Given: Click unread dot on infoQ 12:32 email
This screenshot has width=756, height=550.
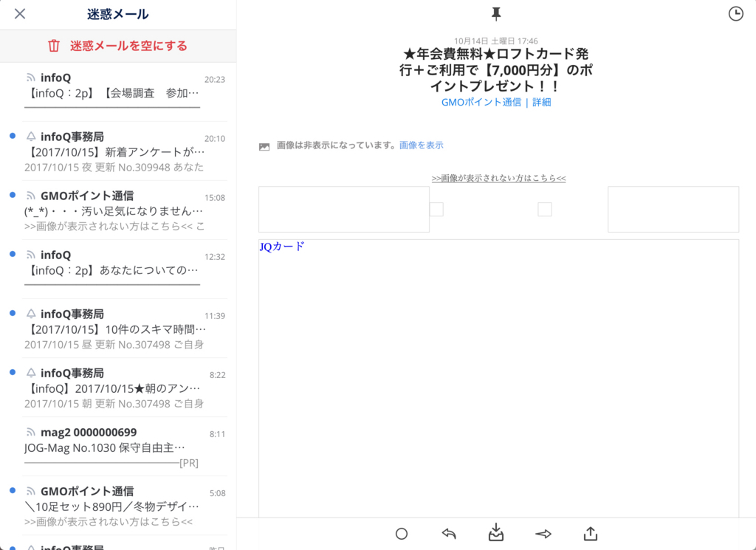Looking at the screenshot, I should 13,254.
